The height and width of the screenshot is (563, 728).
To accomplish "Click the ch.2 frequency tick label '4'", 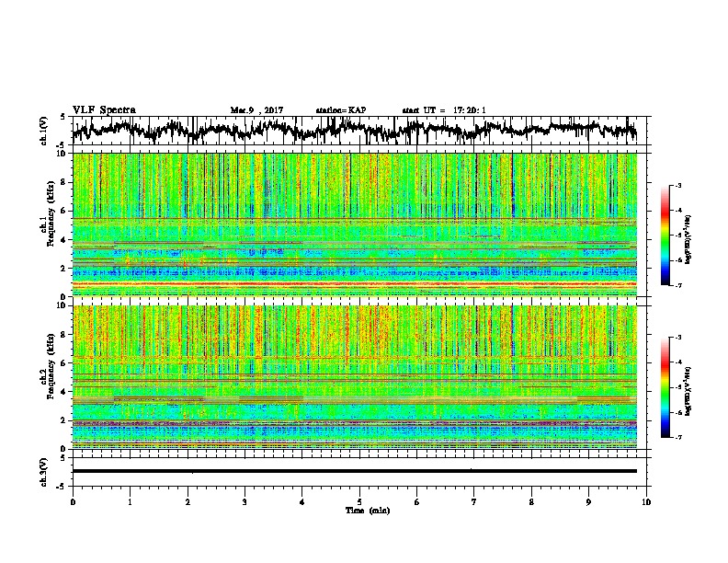I will tap(64, 392).
